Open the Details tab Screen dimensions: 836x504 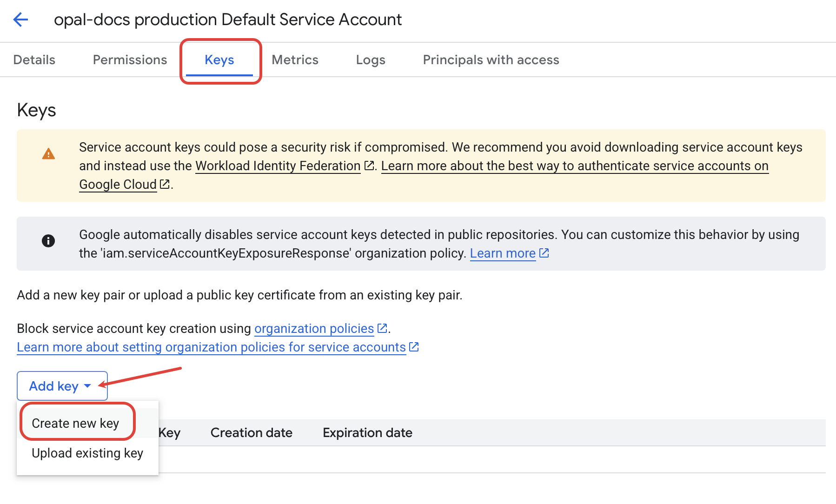click(x=34, y=60)
